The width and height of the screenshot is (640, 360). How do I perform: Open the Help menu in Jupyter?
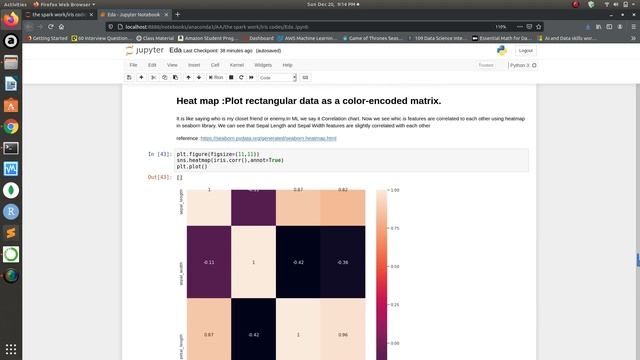[x=287, y=65]
